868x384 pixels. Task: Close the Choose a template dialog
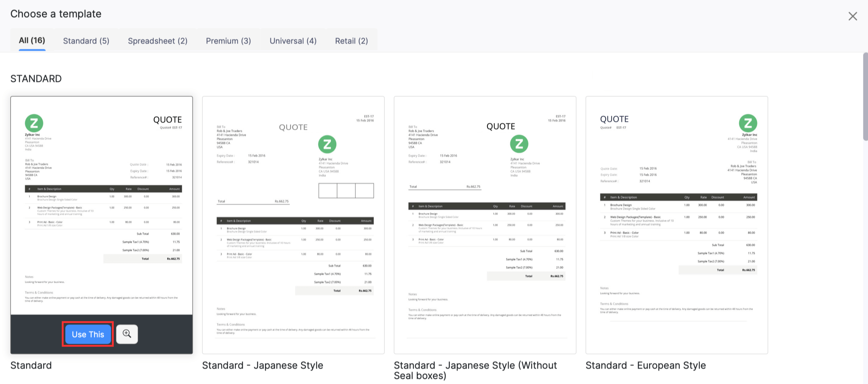[853, 16]
